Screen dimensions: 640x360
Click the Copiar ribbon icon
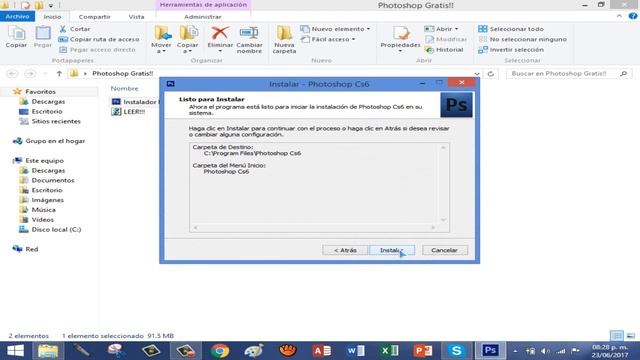point(16,36)
